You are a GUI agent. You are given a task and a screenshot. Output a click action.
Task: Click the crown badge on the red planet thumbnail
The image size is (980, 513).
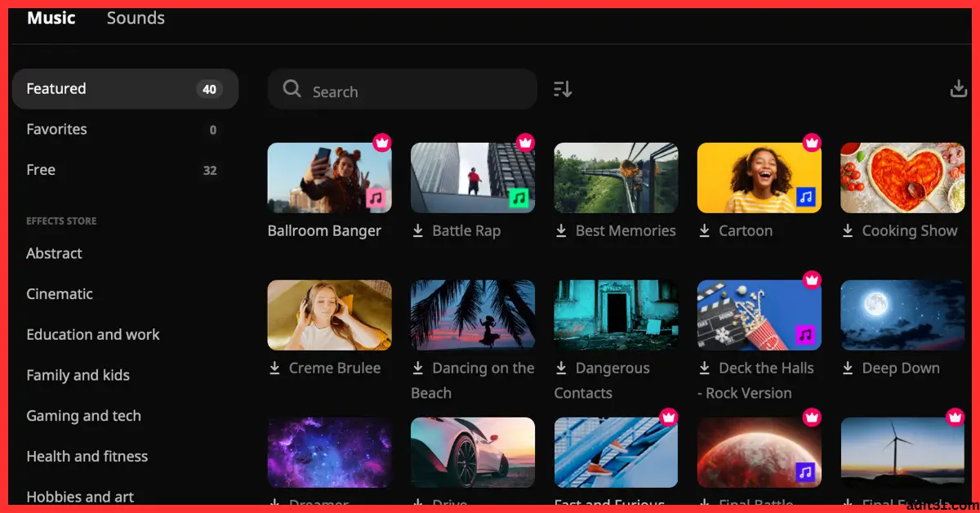tap(812, 417)
